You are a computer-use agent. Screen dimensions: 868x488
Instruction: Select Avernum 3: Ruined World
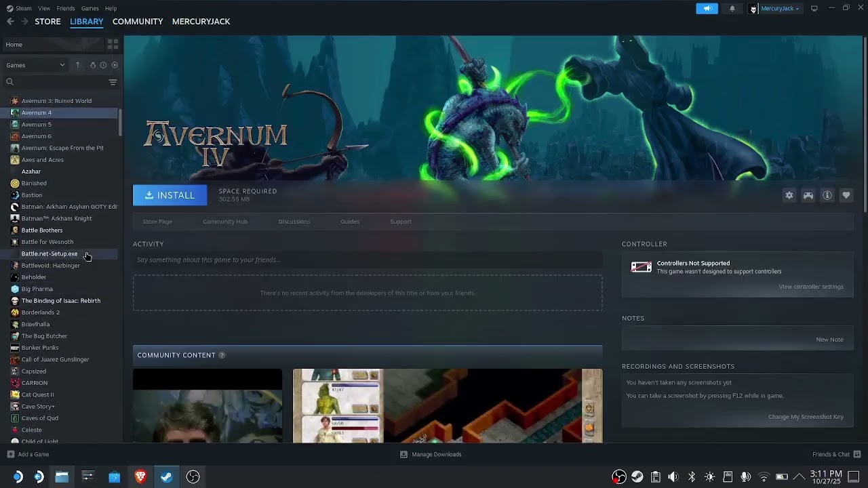pyautogui.click(x=56, y=101)
